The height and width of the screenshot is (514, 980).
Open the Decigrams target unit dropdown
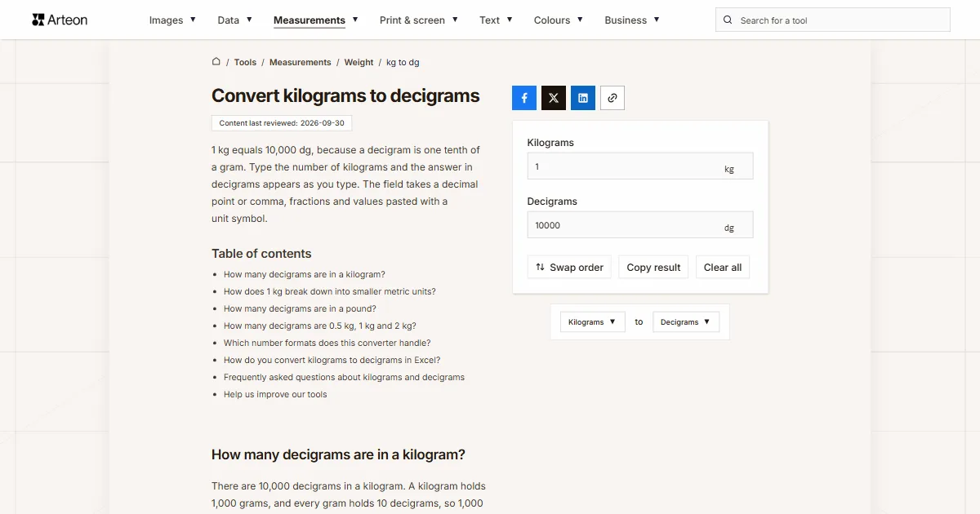point(686,322)
